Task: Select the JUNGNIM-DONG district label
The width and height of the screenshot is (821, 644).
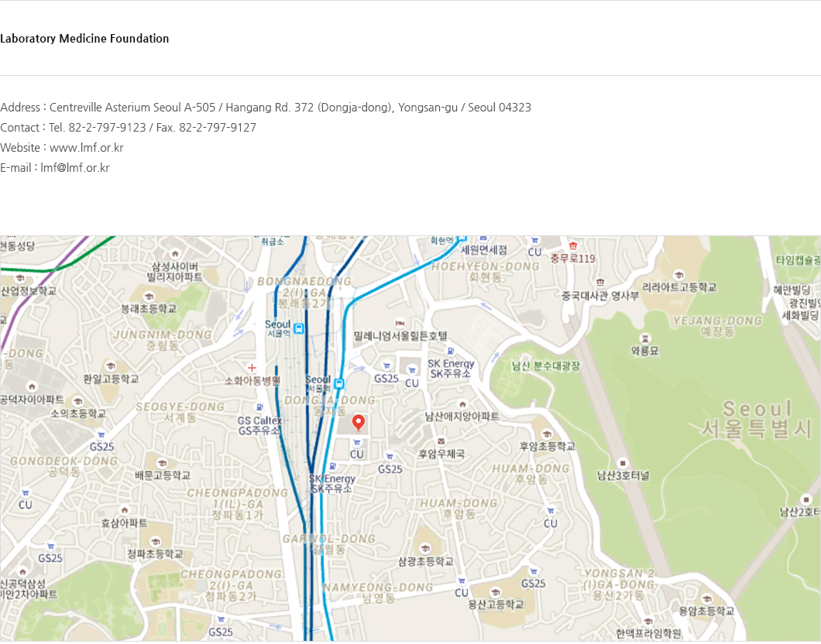Action: click(x=163, y=340)
